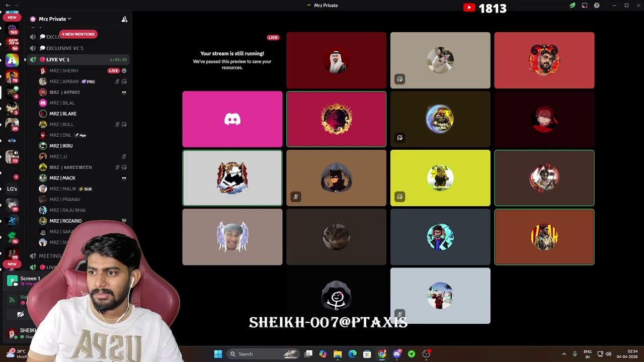This screenshot has width=644, height=362.
Task: Open the LG's server icon
Action: pos(12,189)
